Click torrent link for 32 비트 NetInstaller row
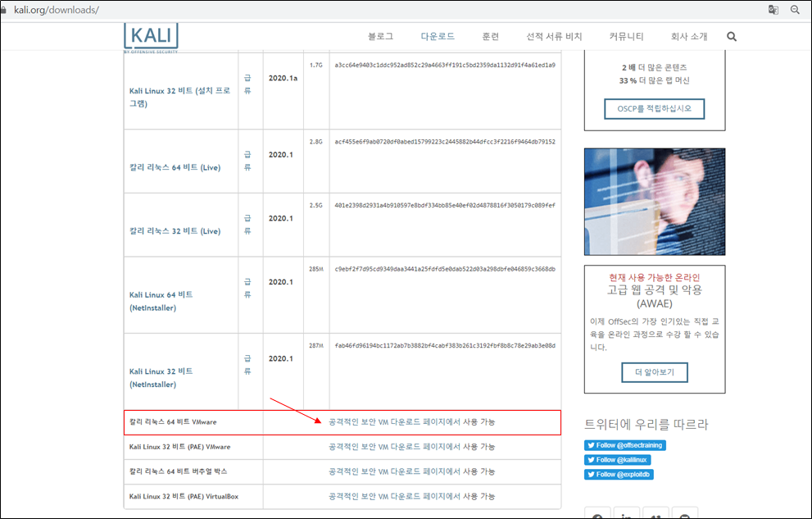Image resolution: width=812 pixels, height=519 pixels. [247, 365]
